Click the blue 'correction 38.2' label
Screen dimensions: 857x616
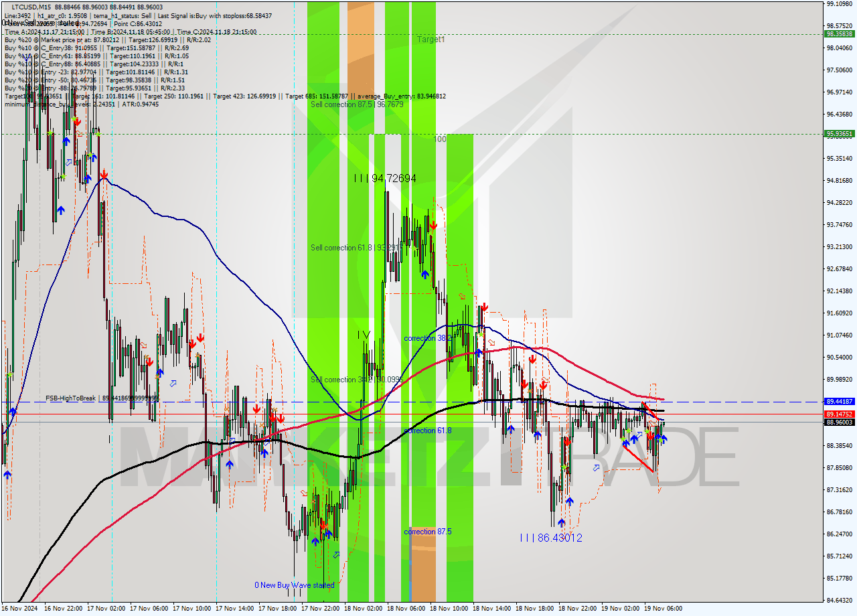point(427,339)
